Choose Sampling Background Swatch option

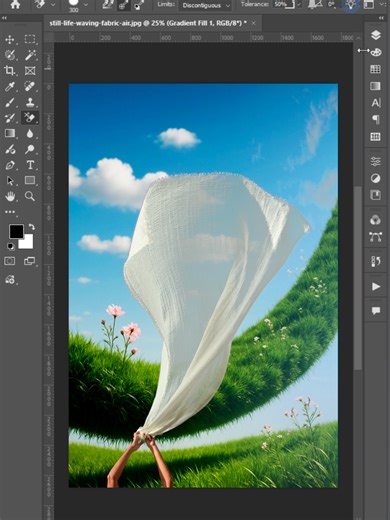coord(139,5)
